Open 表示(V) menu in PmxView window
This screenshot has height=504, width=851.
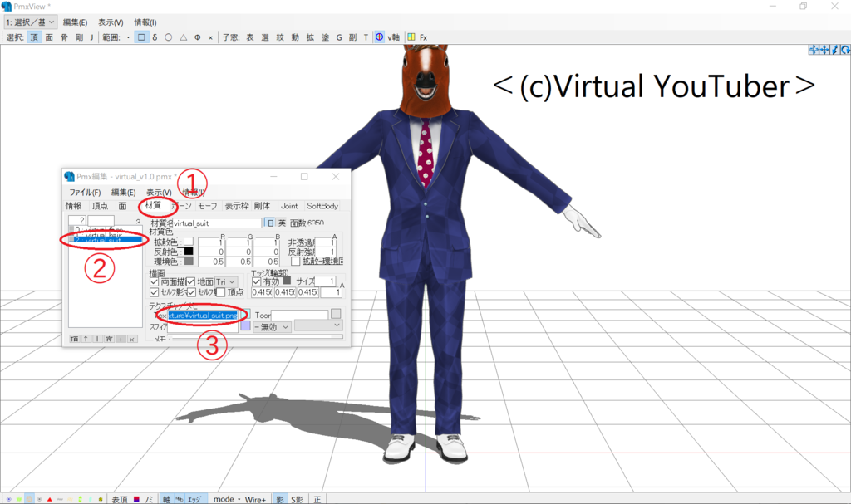click(x=111, y=22)
